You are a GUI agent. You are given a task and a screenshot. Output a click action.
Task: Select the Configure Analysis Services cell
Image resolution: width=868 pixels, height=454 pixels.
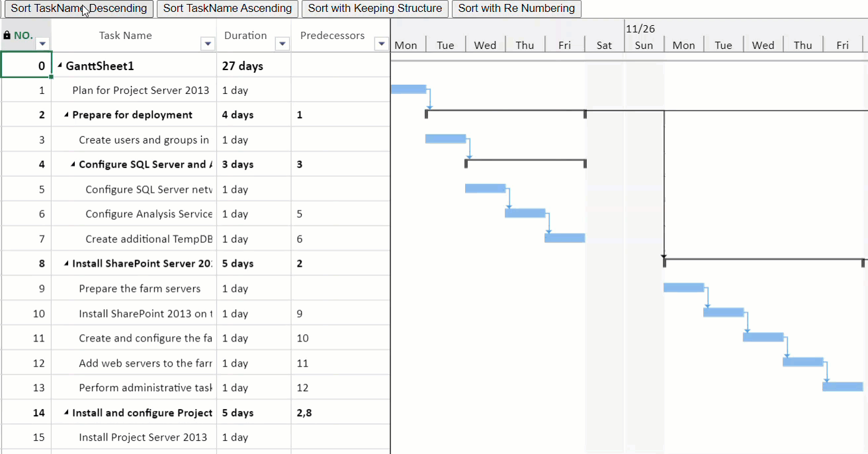[134, 214]
